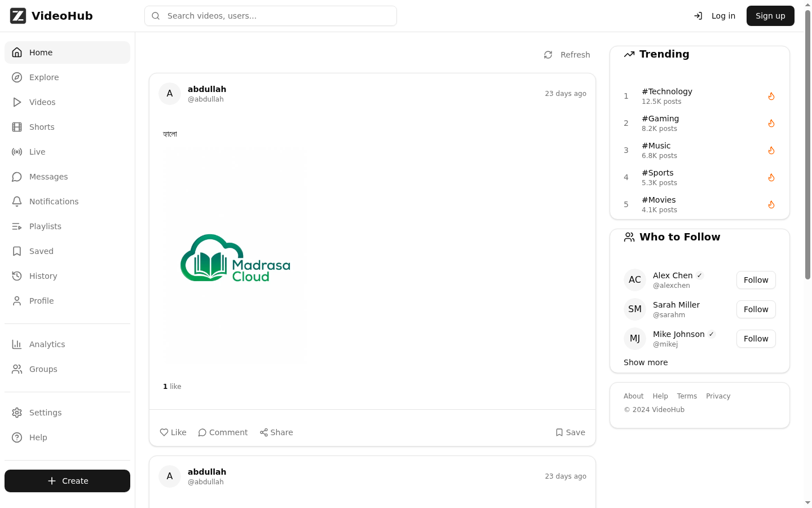This screenshot has height=508, width=812.
Task: Open the Madrasa Cloud post image
Action: coord(235,256)
